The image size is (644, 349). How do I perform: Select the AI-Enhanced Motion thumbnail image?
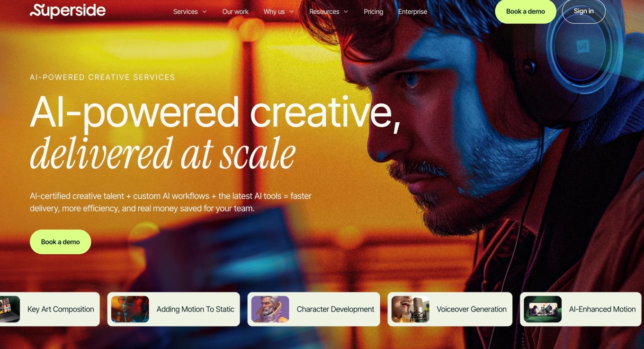(x=543, y=309)
